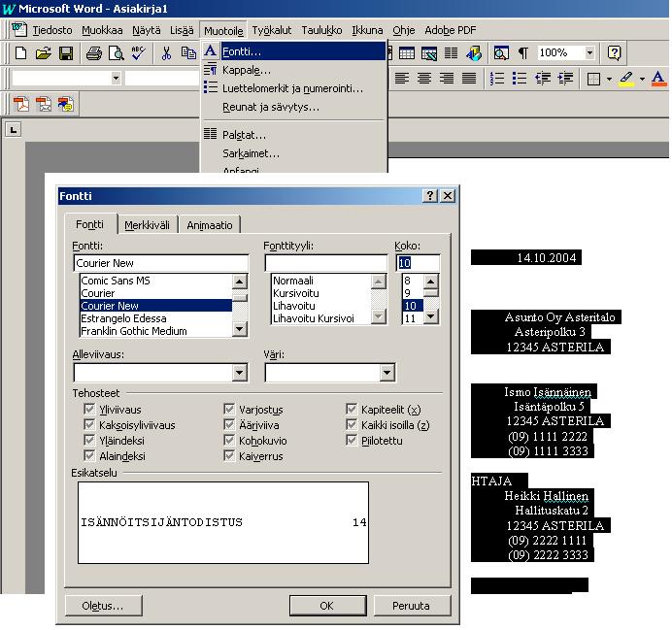Screen dimensions: 672x630
Task: Switch to the Merkkiväli tab
Action: pos(147,225)
